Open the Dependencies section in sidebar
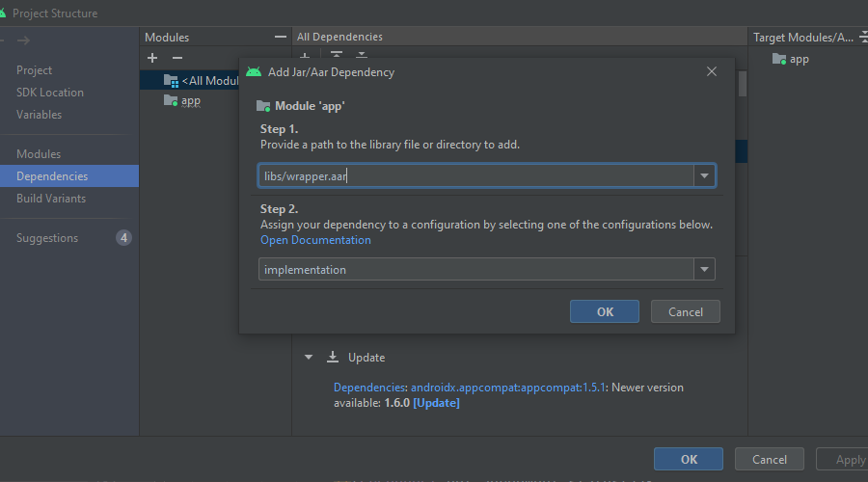This screenshot has height=482, width=868. 52,176
